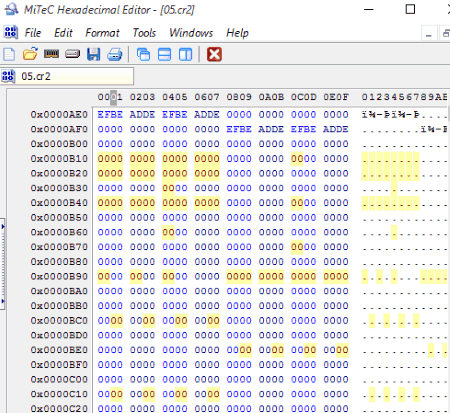Select offset label 0x0000B90
450x413 pixels.
point(59,276)
